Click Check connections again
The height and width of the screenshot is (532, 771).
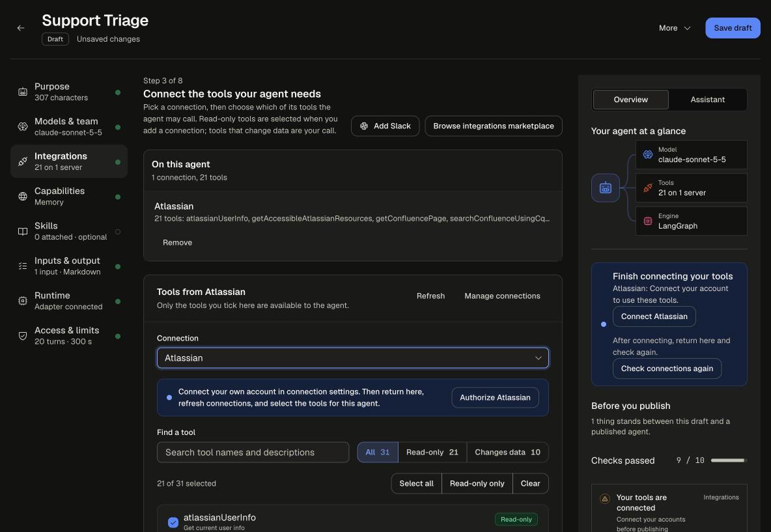667,369
